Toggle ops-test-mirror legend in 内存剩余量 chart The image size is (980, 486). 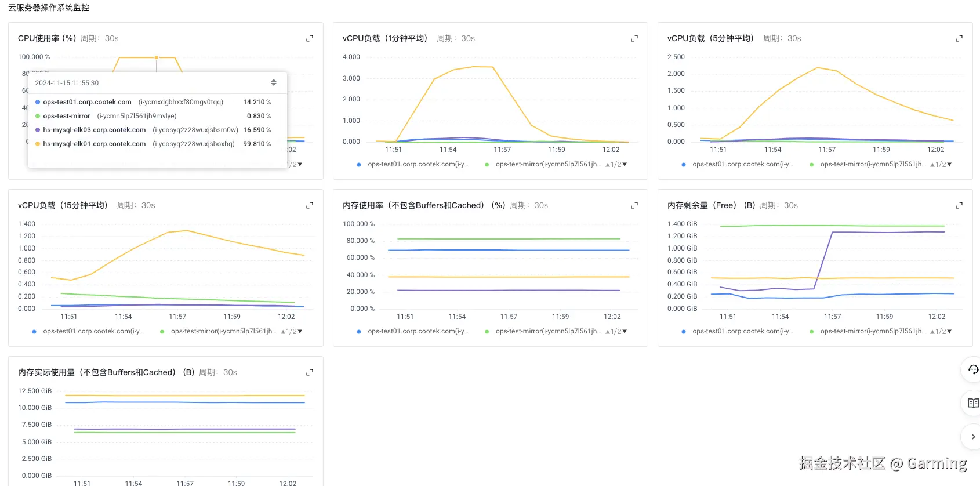[x=868, y=331]
